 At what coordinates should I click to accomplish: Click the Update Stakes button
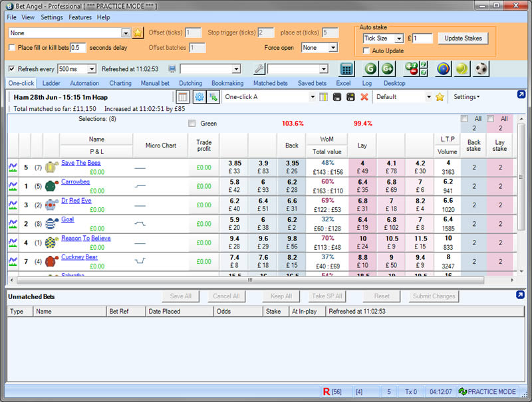point(463,39)
